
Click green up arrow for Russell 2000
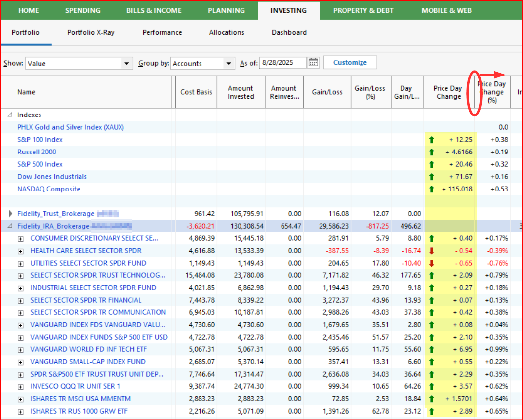tap(432, 152)
